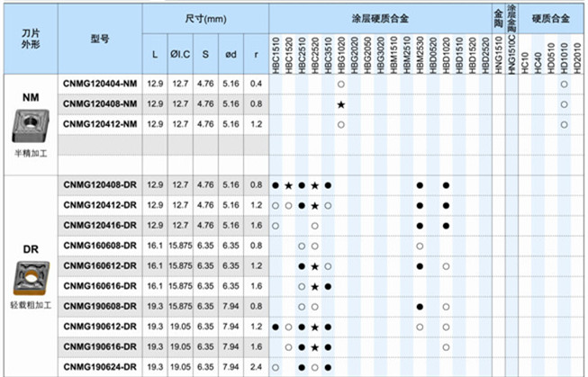The image size is (588, 377).
Task: Click the star in the CNMG160616-DR row
Action: pos(314,287)
